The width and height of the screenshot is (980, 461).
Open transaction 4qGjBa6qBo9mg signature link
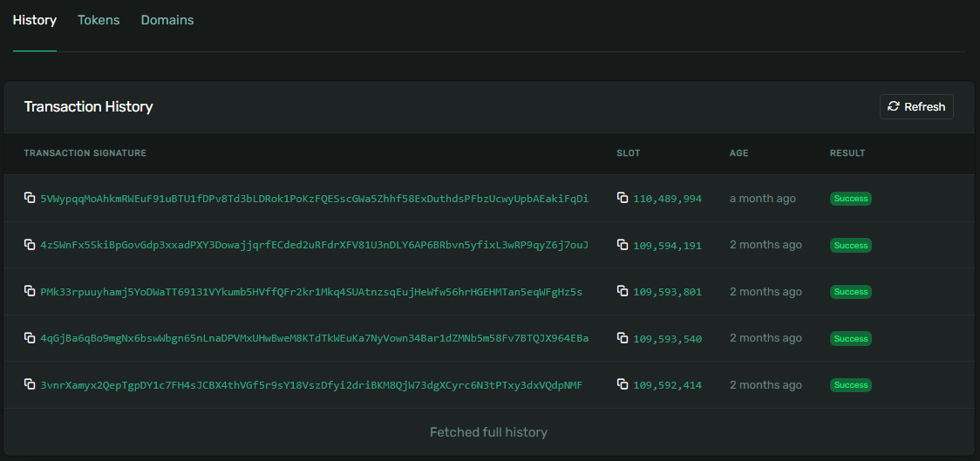[x=315, y=338]
